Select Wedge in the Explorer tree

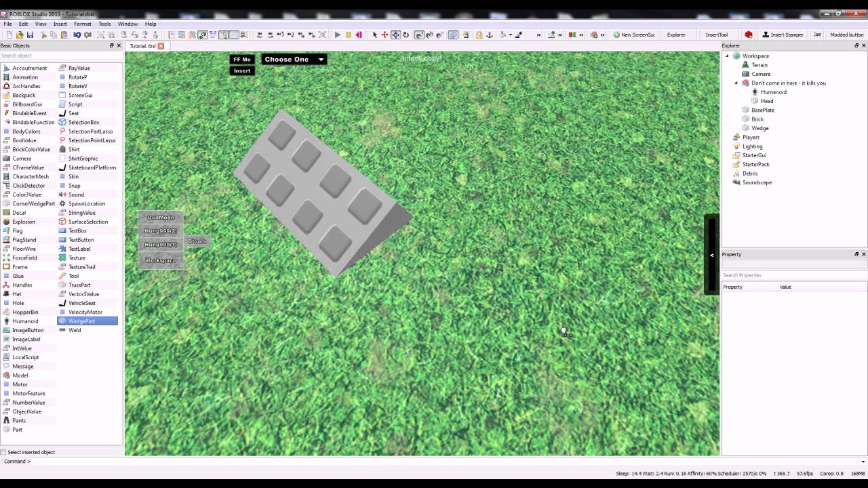(x=760, y=128)
